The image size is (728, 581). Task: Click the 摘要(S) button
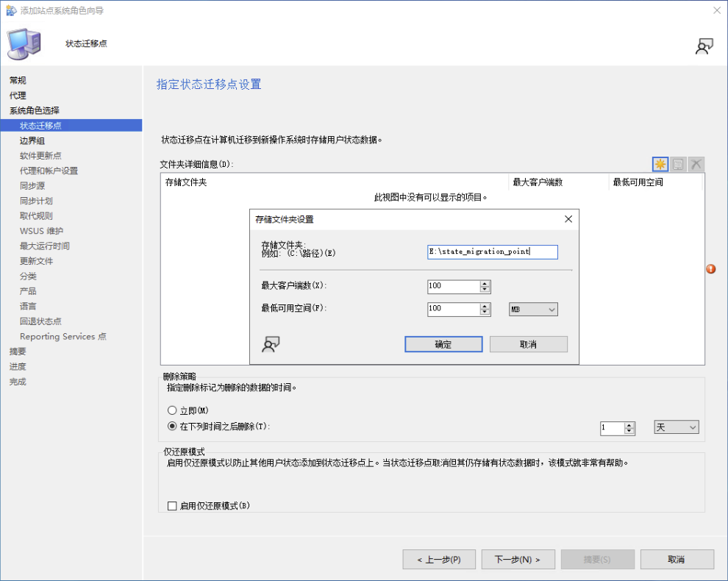coord(598,560)
